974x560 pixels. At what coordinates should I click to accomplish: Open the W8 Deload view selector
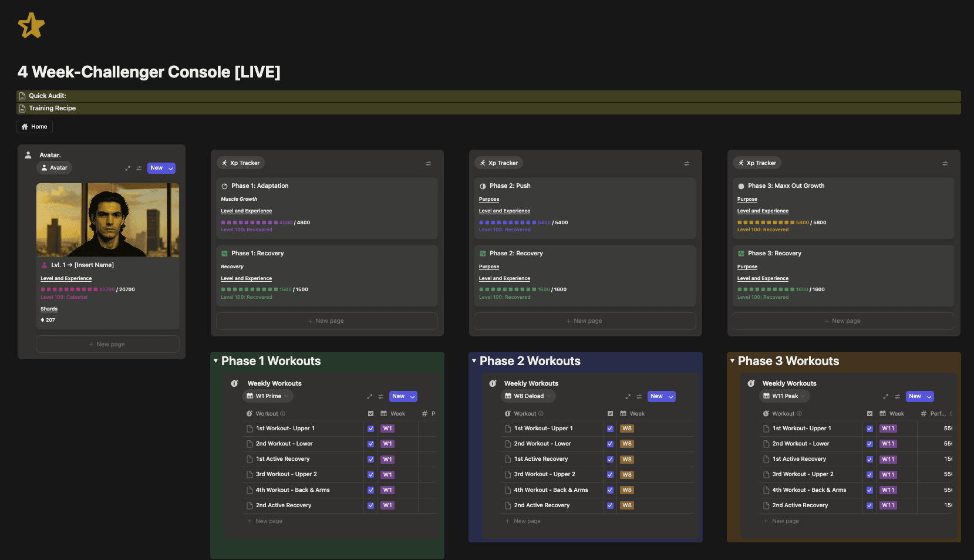click(527, 396)
